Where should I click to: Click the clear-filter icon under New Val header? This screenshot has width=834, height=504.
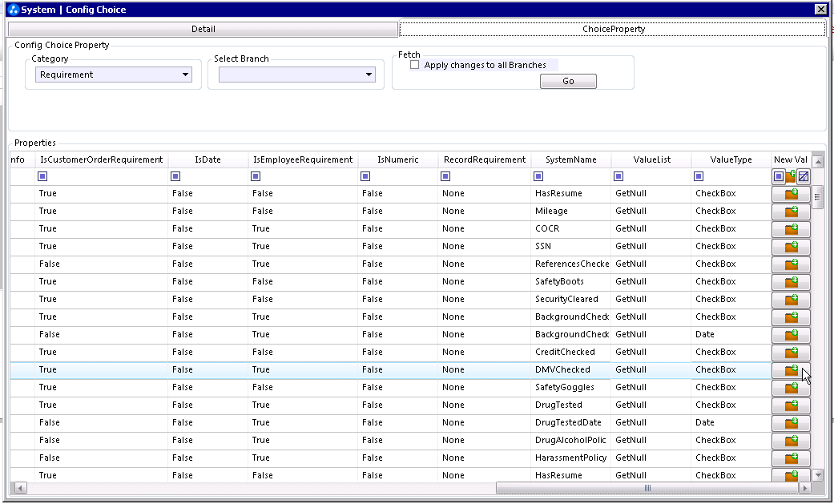point(803,176)
